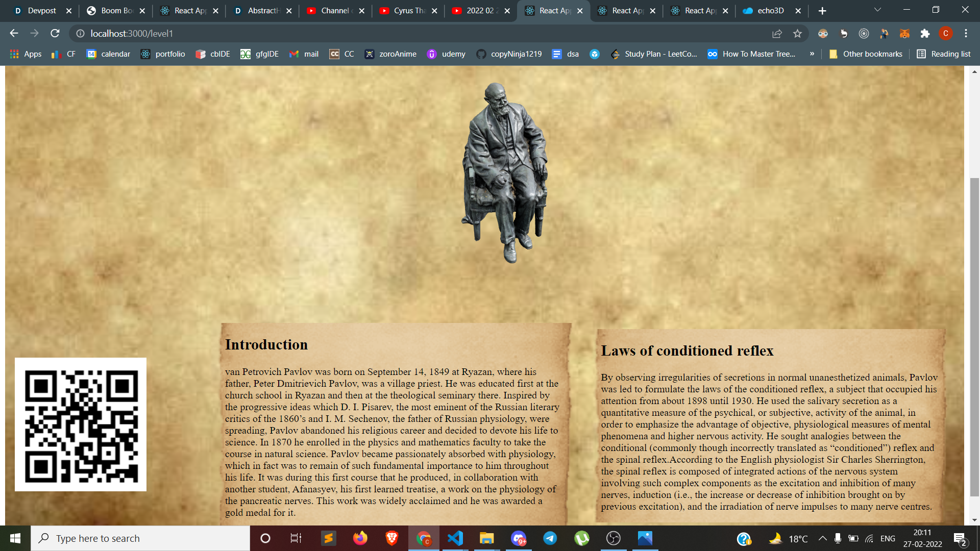Click the browser reload page icon

click(55, 33)
